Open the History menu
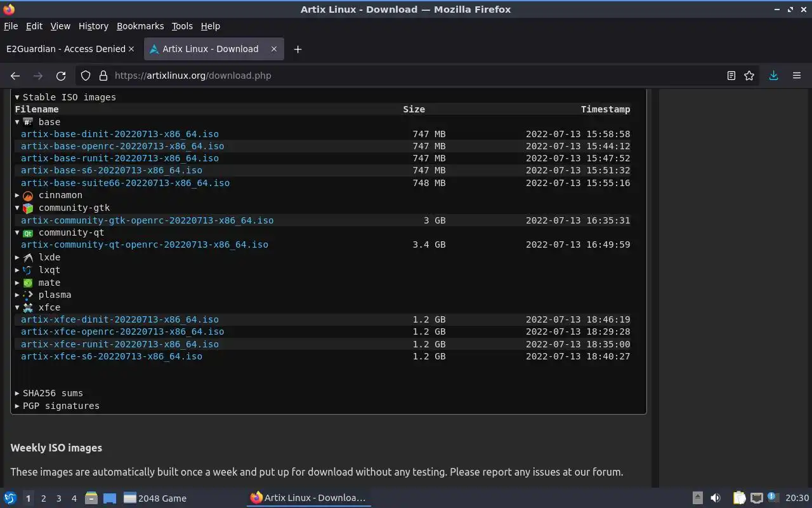 coord(93,26)
